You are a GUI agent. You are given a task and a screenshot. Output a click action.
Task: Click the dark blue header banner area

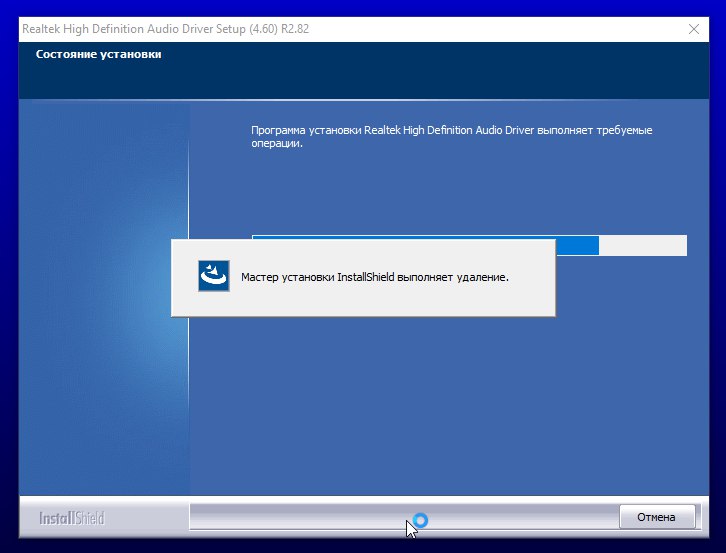[400, 80]
